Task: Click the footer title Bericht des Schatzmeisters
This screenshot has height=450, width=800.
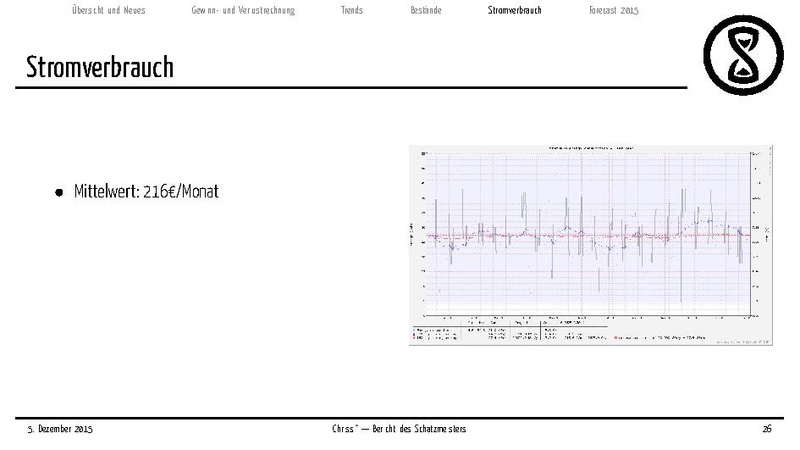Action: (399, 429)
